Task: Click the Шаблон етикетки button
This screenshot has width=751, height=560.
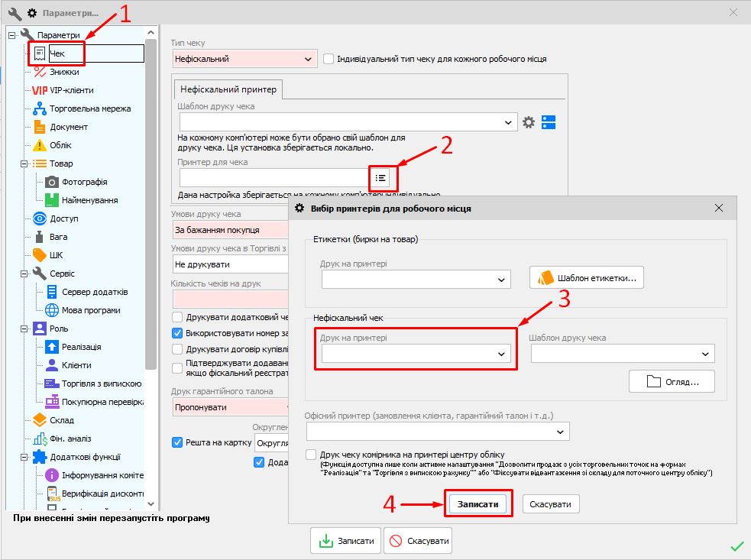Action: coord(587,278)
